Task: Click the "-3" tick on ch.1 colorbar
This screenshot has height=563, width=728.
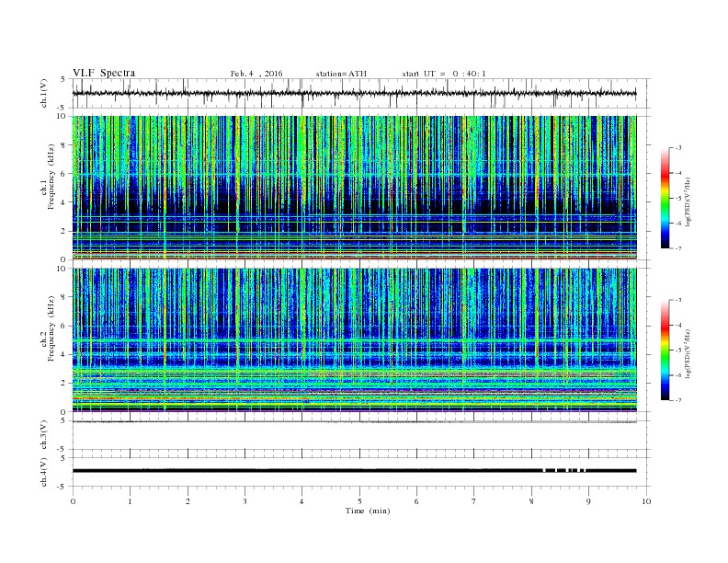Action: coord(677,148)
